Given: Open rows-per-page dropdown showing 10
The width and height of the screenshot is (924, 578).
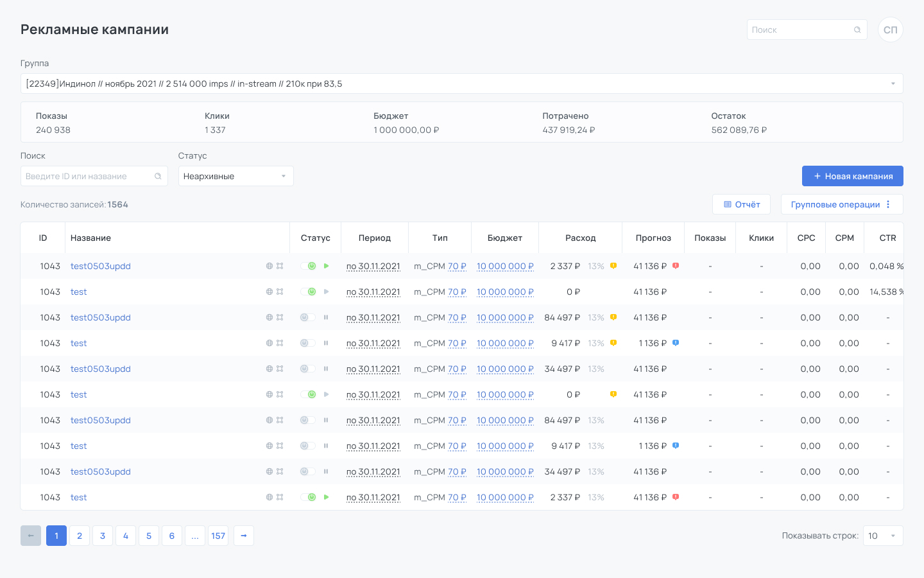Looking at the screenshot, I should (x=883, y=536).
